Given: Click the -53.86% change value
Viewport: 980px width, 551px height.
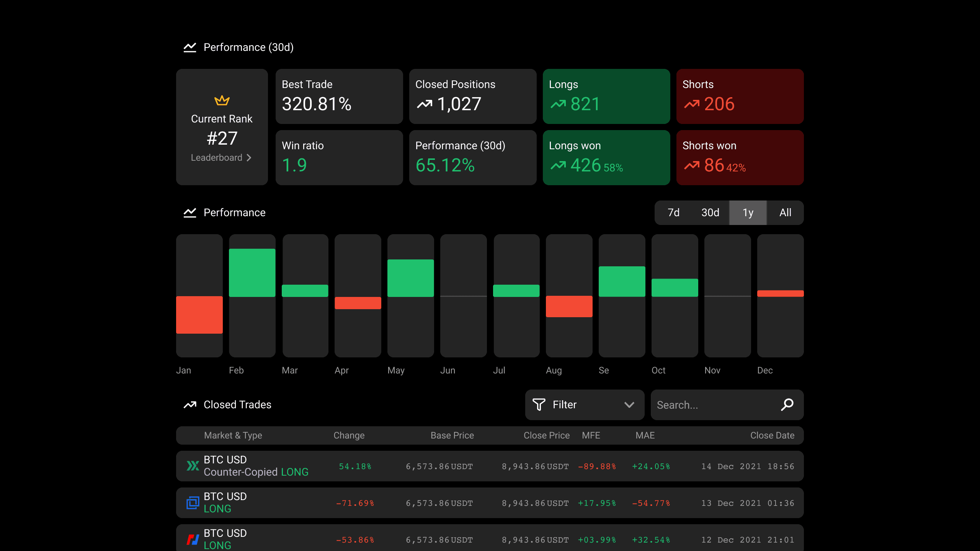Looking at the screenshot, I should tap(355, 540).
